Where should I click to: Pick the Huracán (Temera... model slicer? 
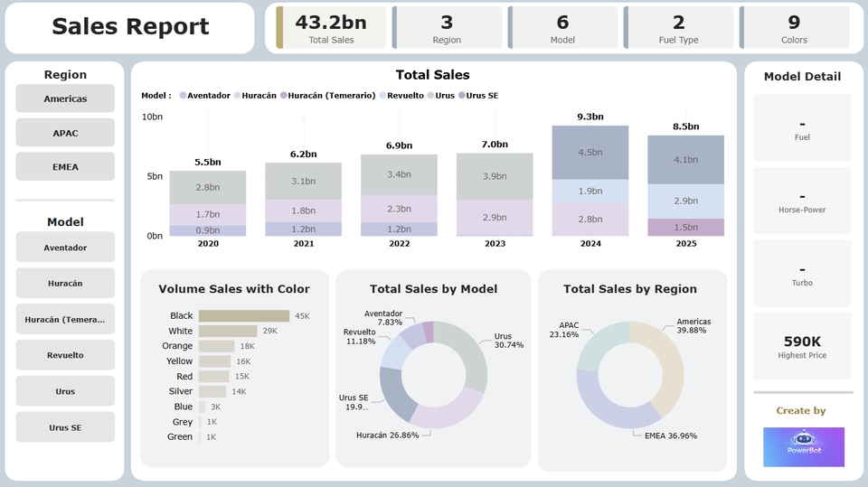point(65,319)
